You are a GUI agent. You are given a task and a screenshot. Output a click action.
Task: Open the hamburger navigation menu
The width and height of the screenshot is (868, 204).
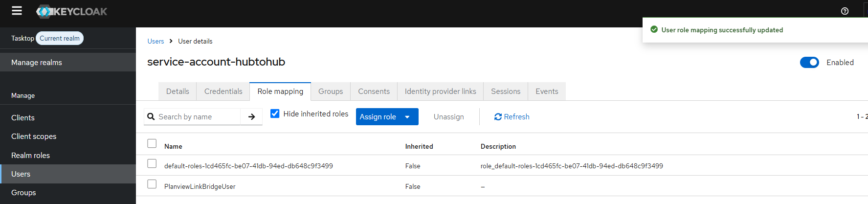pos(17,11)
